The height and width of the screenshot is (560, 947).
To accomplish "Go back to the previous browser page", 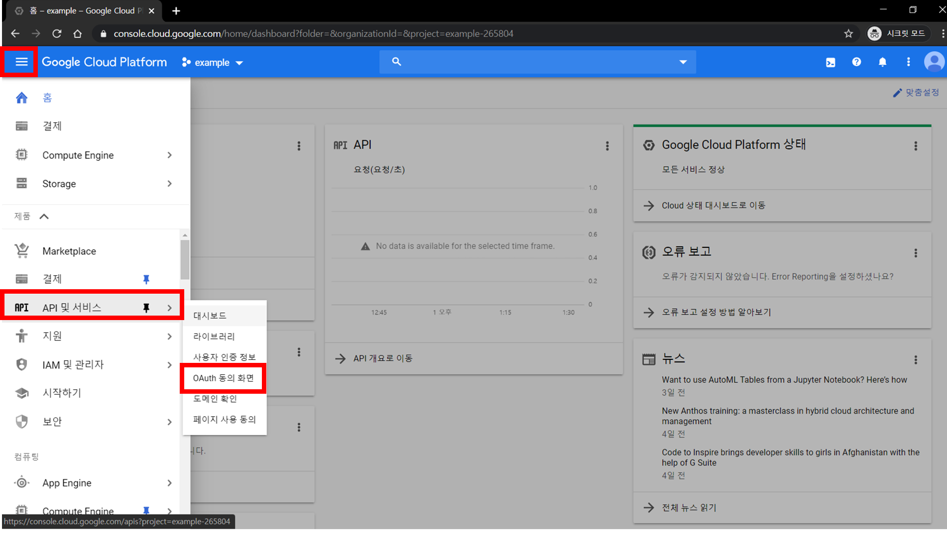I will point(15,33).
